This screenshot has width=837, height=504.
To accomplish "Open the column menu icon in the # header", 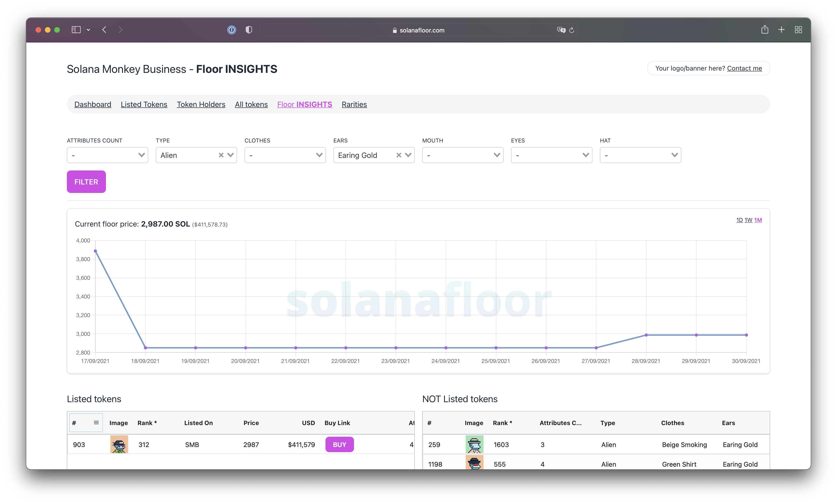I will pyautogui.click(x=96, y=422).
